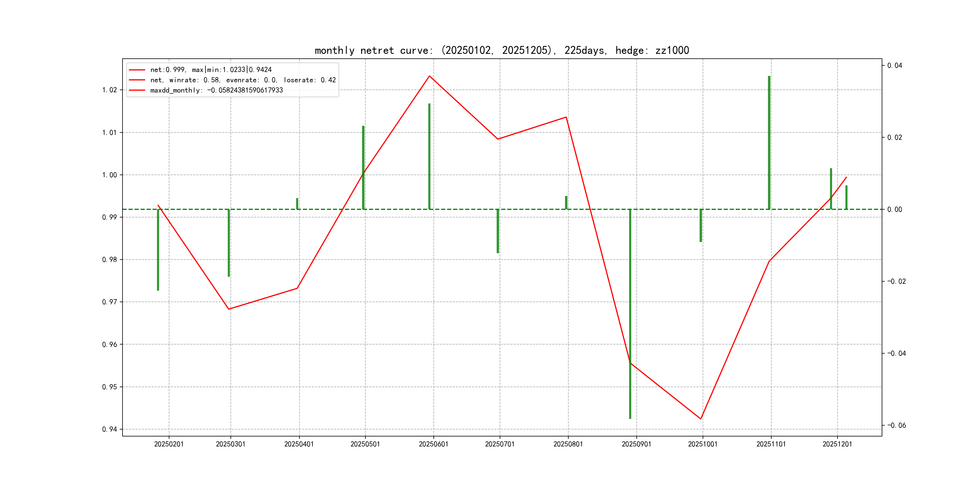Click the red curve peak near 20250601
This screenshot has width=980, height=490.
(x=430, y=76)
